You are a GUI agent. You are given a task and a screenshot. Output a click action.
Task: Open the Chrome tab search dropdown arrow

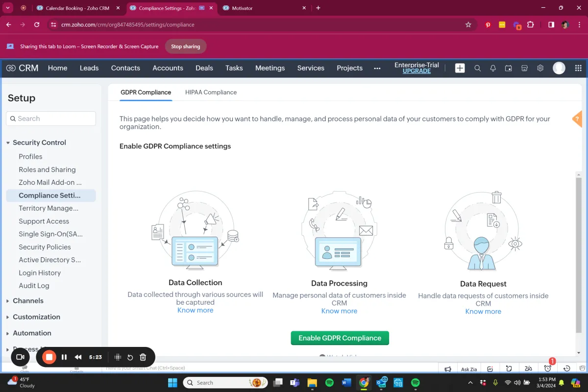tap(8, 8)
